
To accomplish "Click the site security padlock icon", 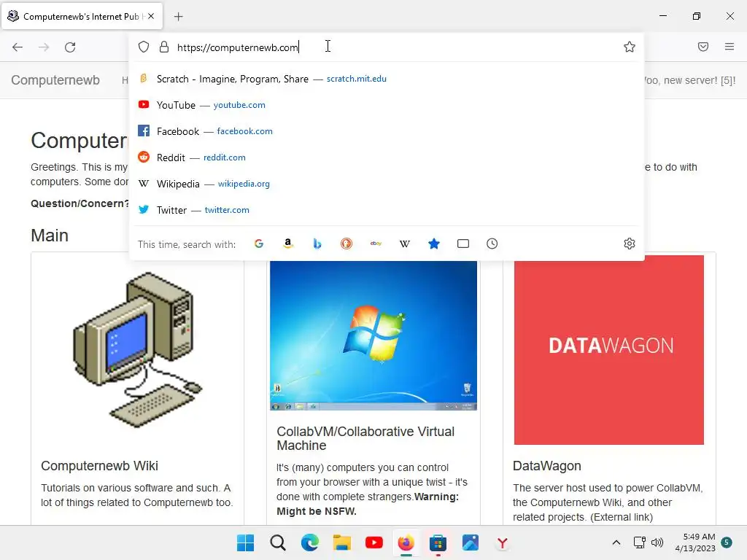I will click(164, 47).
